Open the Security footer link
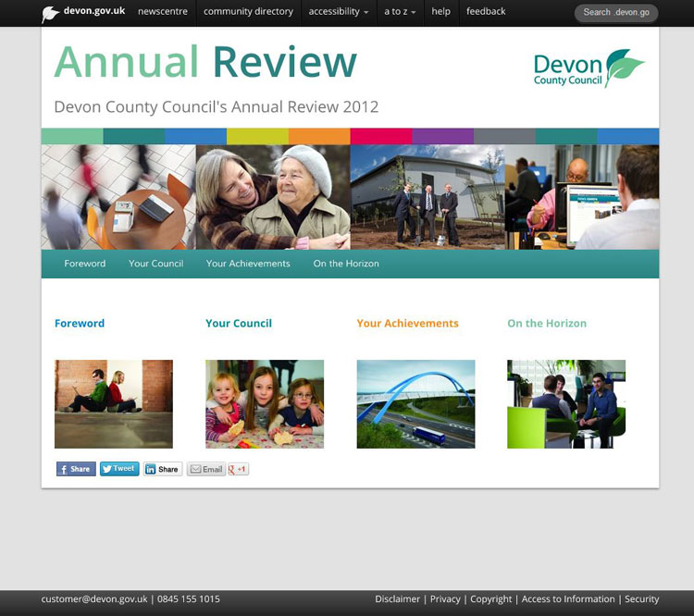This screenshot has height=616, width=694. [x=642, y=599]
